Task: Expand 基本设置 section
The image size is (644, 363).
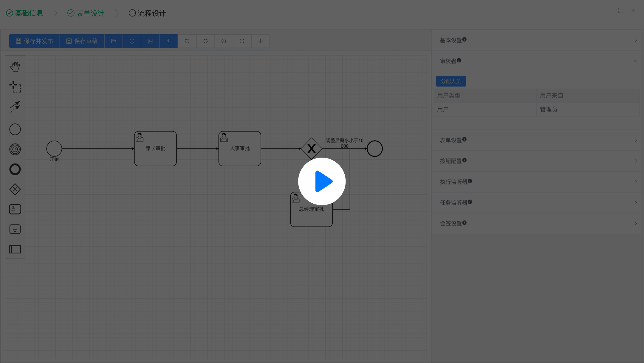Action: (537, 40)
